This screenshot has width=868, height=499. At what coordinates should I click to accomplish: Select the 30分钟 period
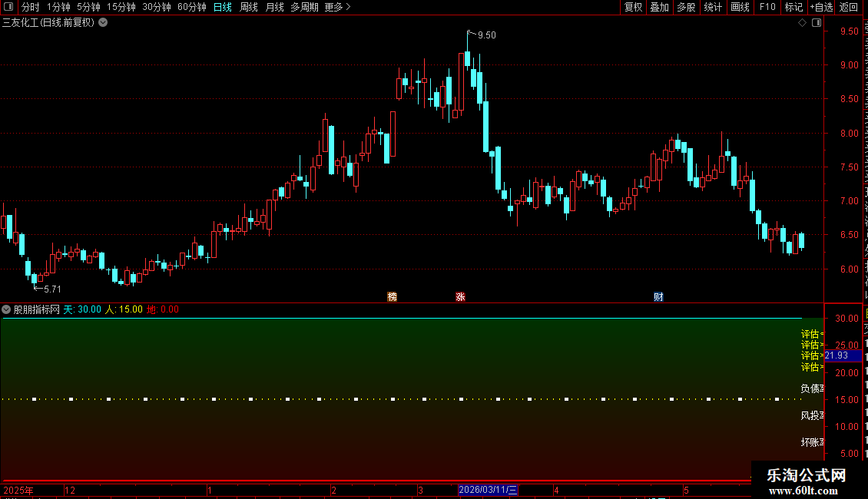(x=157, y=7)
